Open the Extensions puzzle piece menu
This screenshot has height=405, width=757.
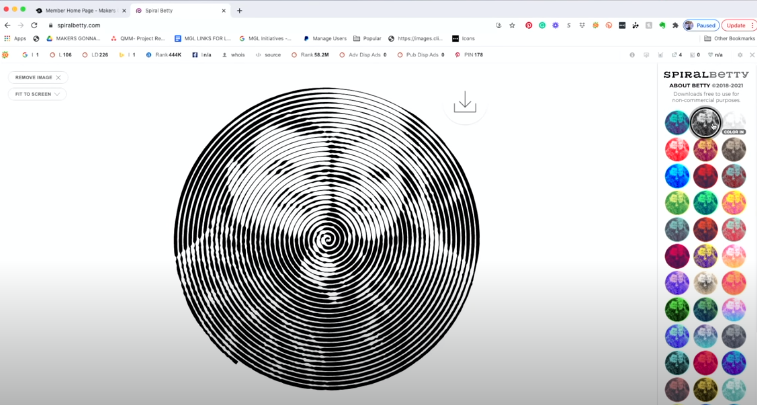(675, 25)
